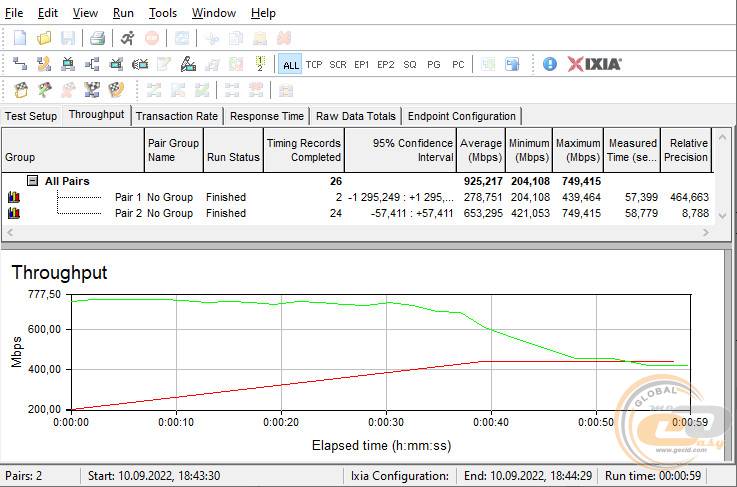Click the IXIA logo

594,64
